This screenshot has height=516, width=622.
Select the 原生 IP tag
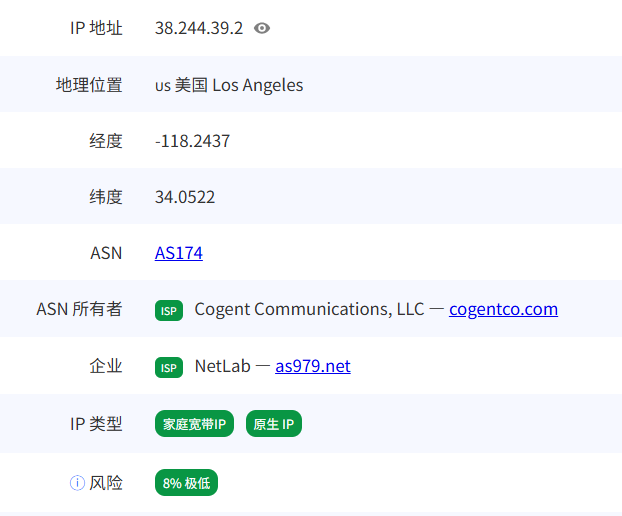tap(273, 424)
